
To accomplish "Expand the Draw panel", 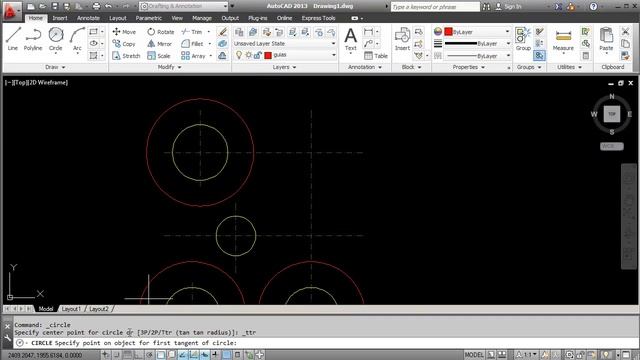I will coord(55,67).
